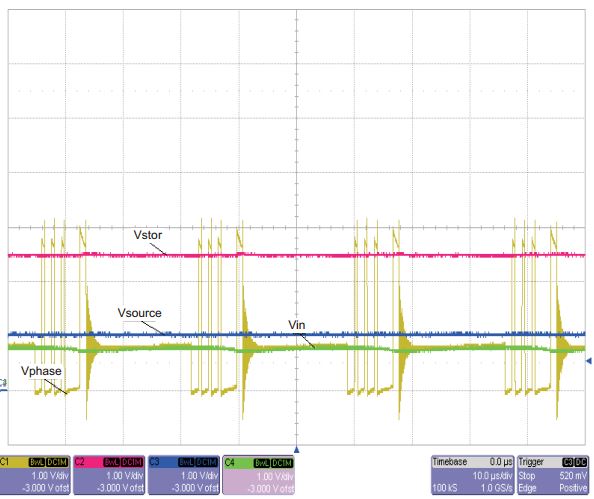
Task: Click the Vphase waveform label
Action: click(x=41, y=371)
